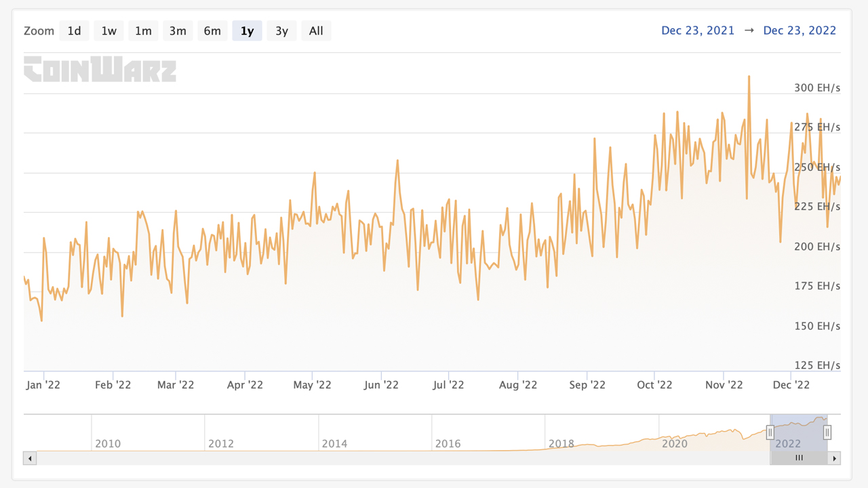
Task: Edit the start date Dec 23, 2021
Action: pos(697,30)
